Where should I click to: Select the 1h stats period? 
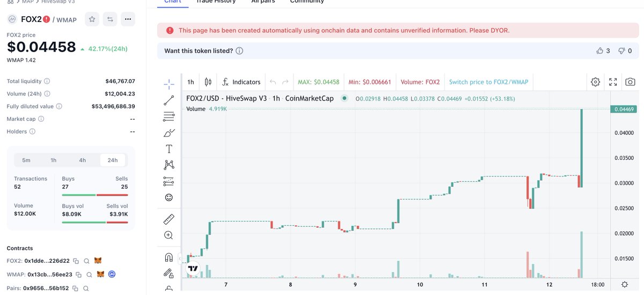54,160
